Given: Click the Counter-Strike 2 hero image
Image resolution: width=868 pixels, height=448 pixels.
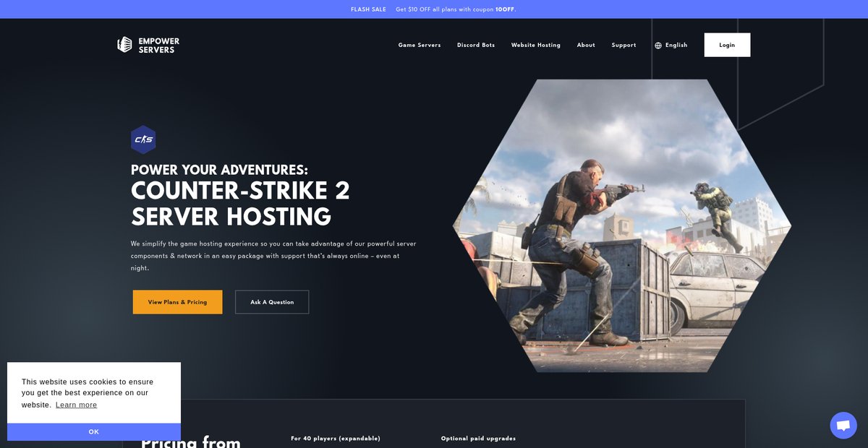Looking at the screenshot, I should 622,225.
